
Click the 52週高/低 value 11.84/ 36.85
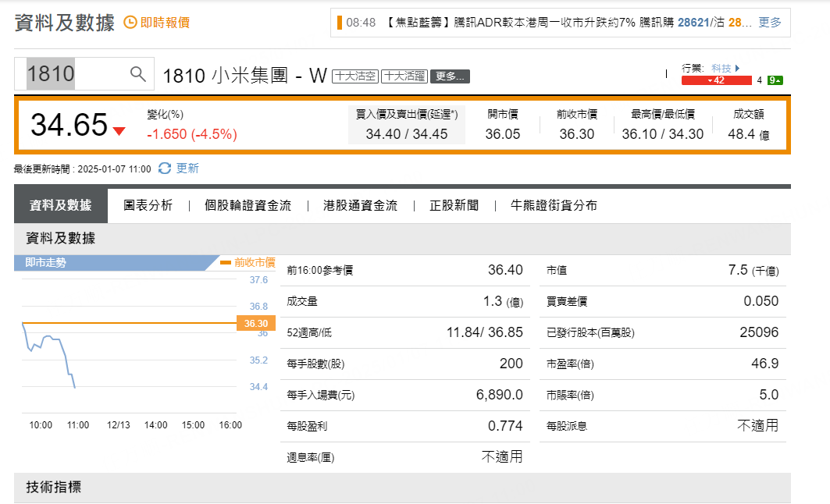485,332
